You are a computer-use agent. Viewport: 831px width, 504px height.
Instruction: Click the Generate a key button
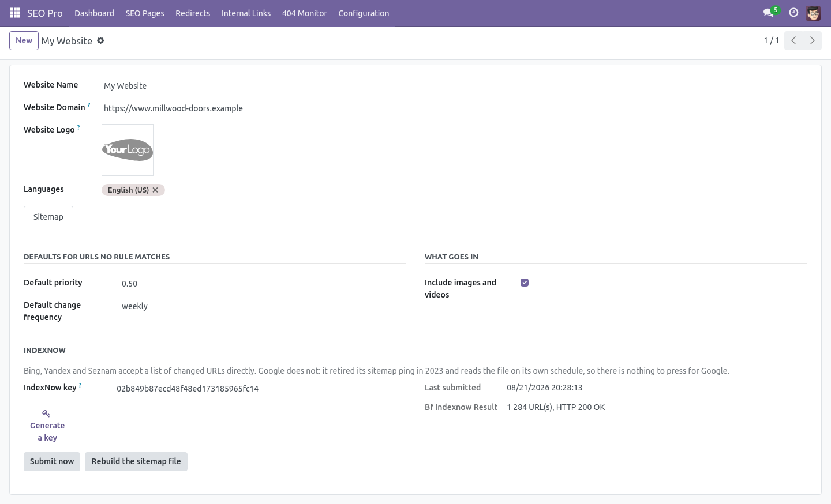click(47, 426)
